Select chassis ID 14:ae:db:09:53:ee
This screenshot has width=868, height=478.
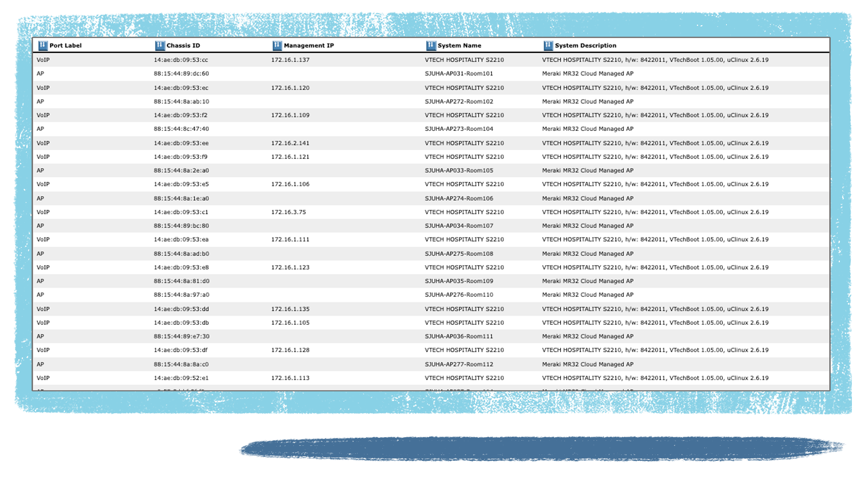(x=181, y=143)
